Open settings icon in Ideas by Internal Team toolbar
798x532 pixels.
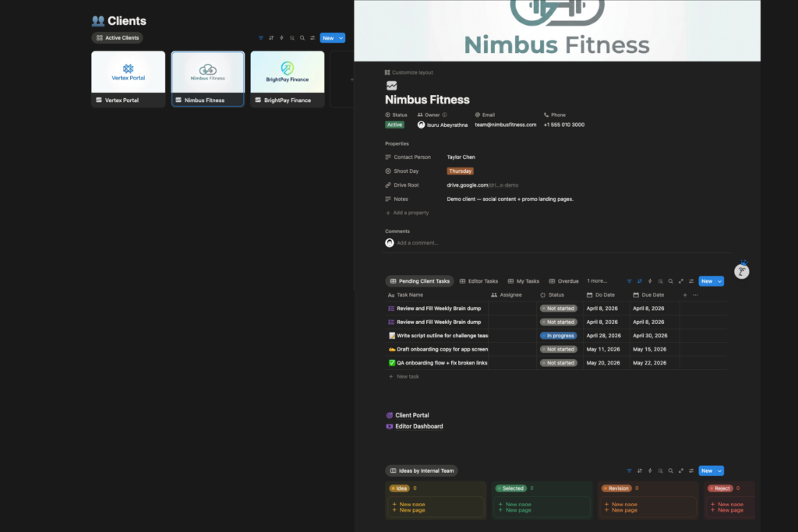tap(691, 471)
